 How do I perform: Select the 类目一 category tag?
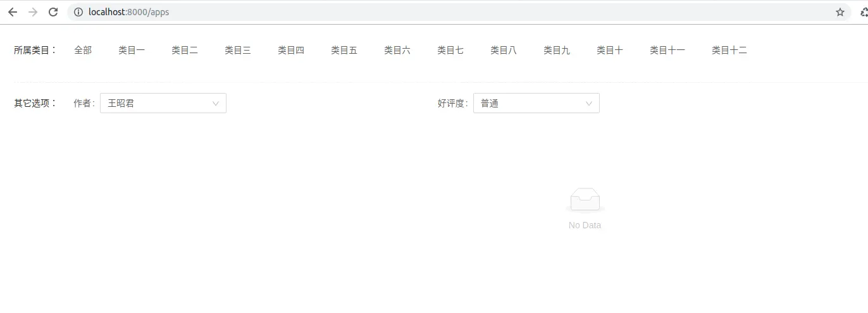[132, 50]
